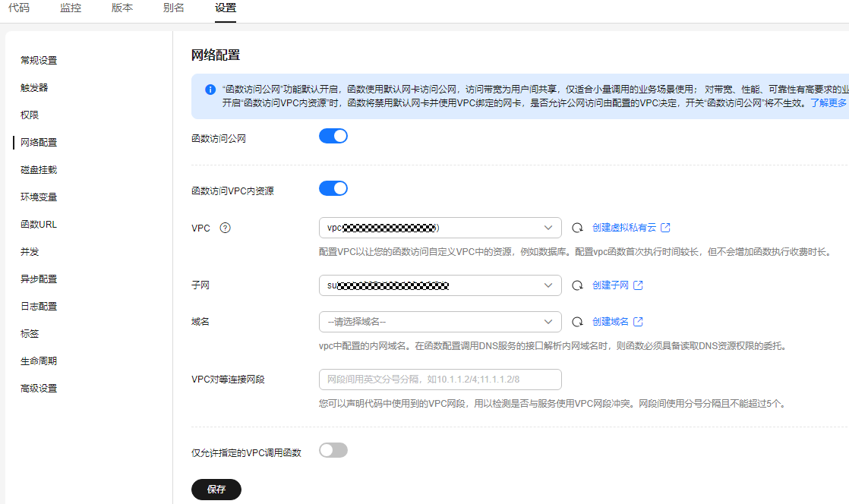This screenshot has width=849, height=504.
Task: Click the refresh icon beside domain name dropdown
Action: (577, 322)
